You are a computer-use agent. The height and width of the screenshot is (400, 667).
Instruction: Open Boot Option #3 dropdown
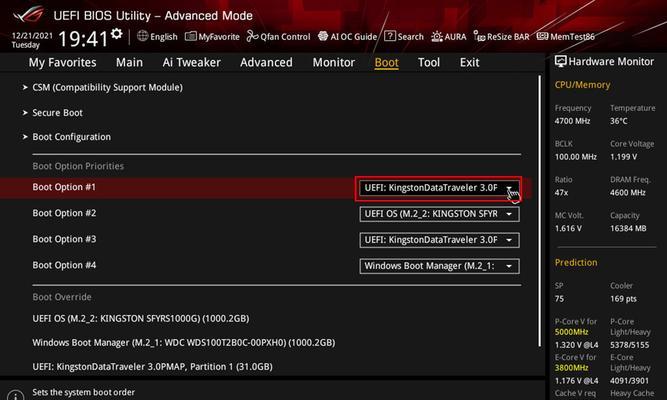point(439,240)
